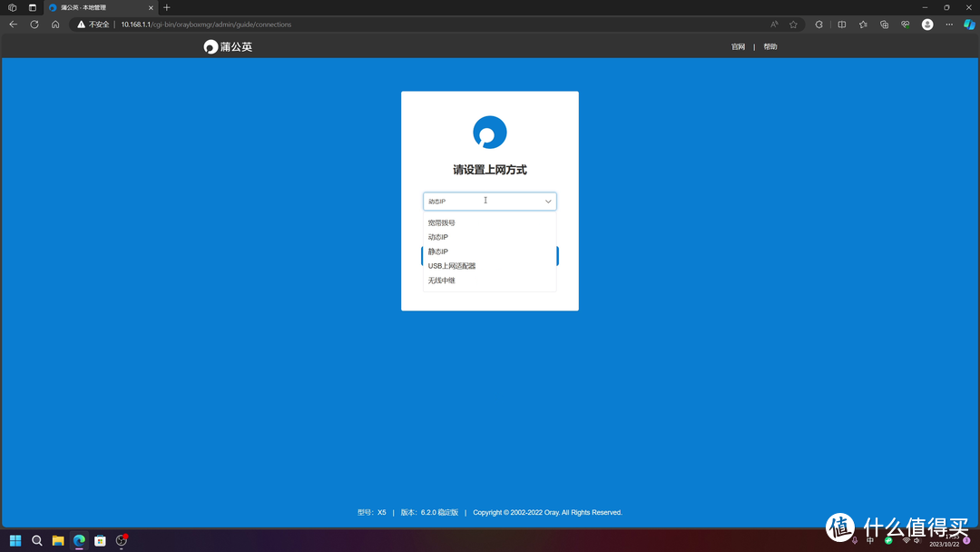Viewport: 980px width, 552px height.
Task: Click the Windows Start button
Action: point(15,541)
